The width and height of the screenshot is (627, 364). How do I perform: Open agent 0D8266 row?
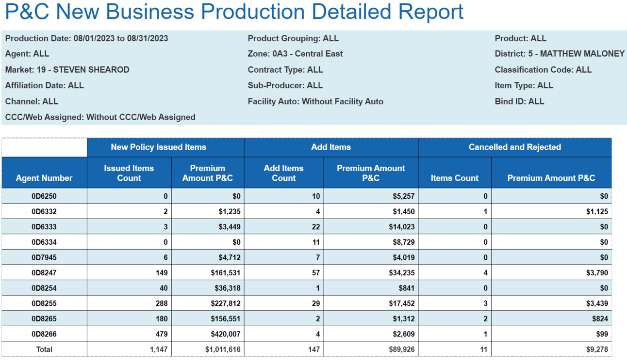44,334
